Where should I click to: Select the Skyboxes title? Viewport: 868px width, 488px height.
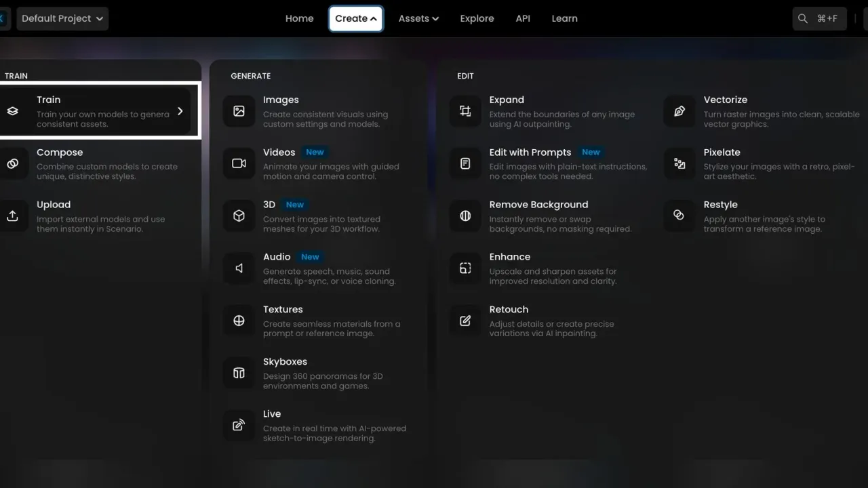pos(285,361)
